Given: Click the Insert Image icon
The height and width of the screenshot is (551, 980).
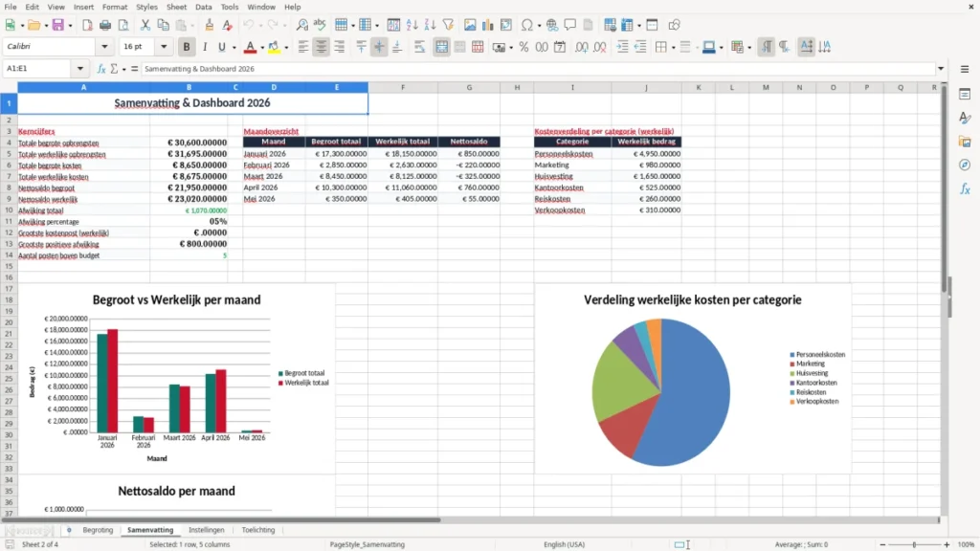Looking at the screenshot, I should (470, 25).
